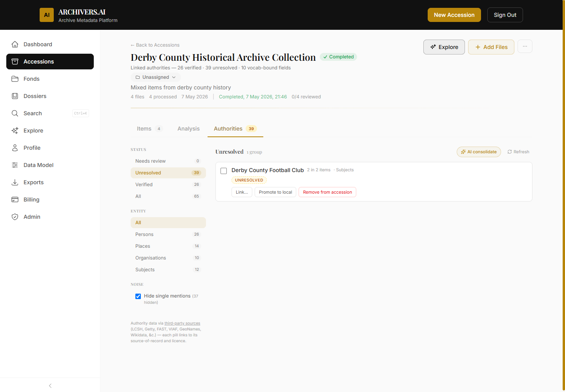Click the Admin shield icon
Screen dimensions: 565x392
[15, 217]
